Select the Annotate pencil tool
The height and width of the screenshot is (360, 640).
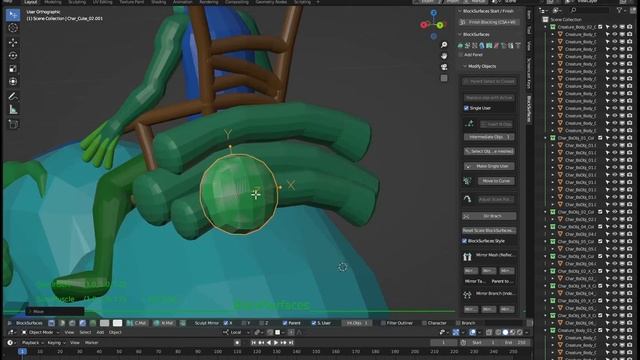[13, 97]
